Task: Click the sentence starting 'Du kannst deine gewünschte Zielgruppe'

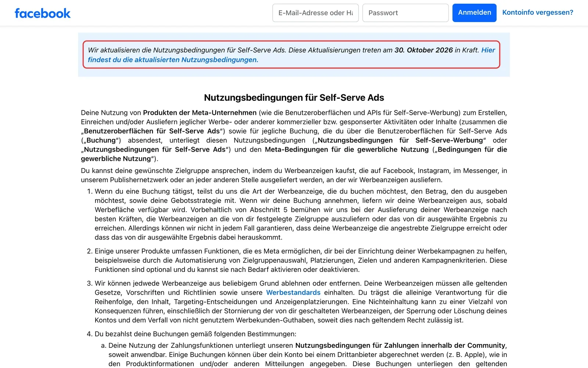Action: (x=294, y=175)
